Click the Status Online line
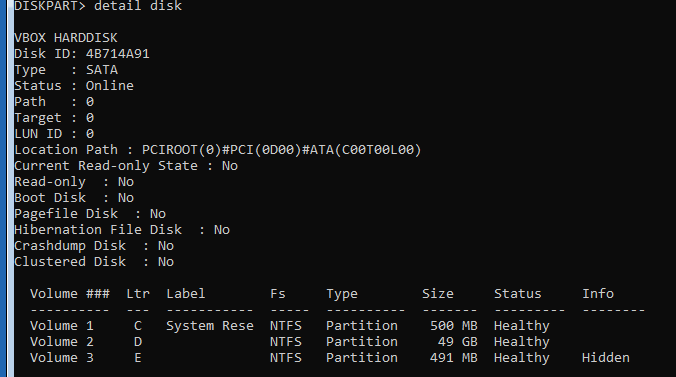 pos(74,86)
